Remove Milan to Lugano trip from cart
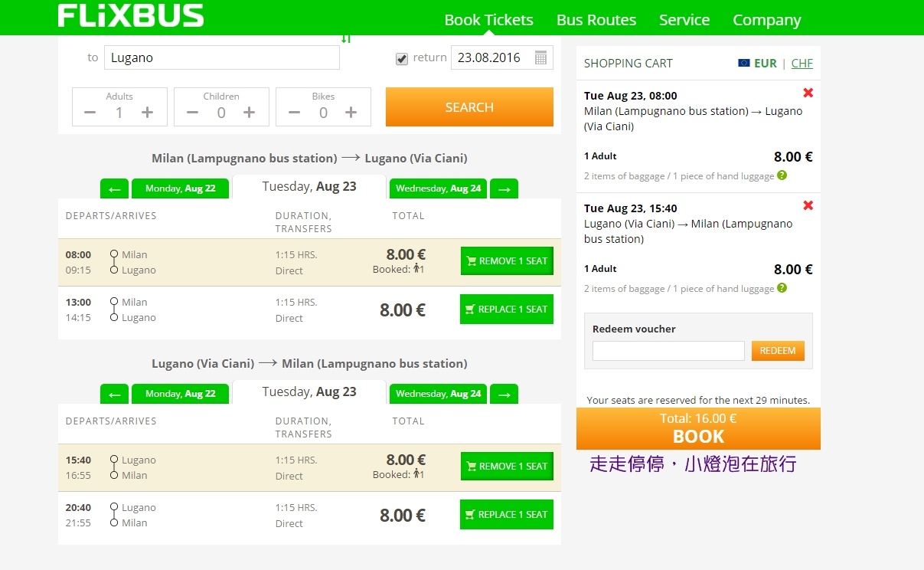 point(808,93)
